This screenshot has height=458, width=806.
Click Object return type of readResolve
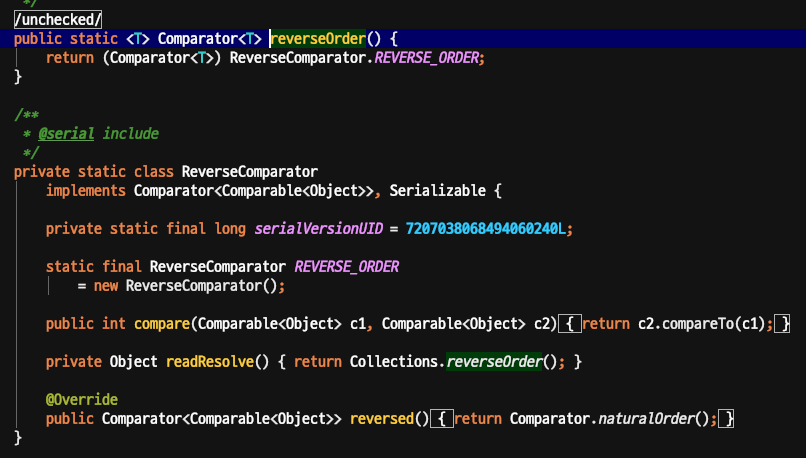click(x=134, y=362)
